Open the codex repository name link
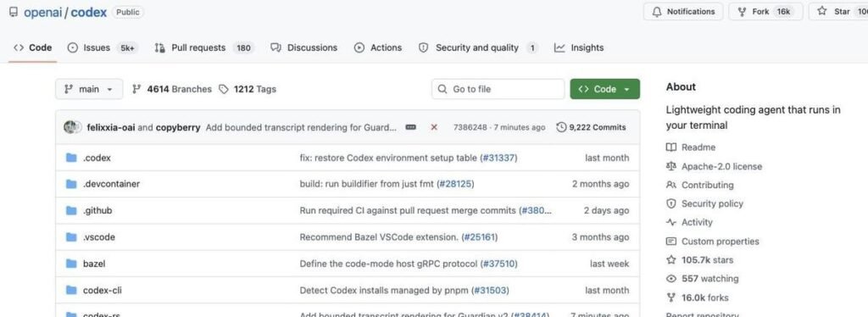 tap(88, 12)
